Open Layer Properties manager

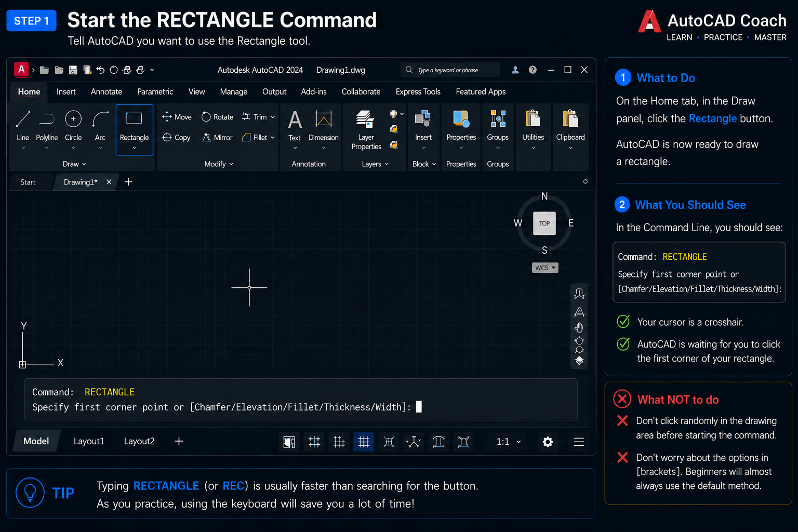tap(366, 130)
